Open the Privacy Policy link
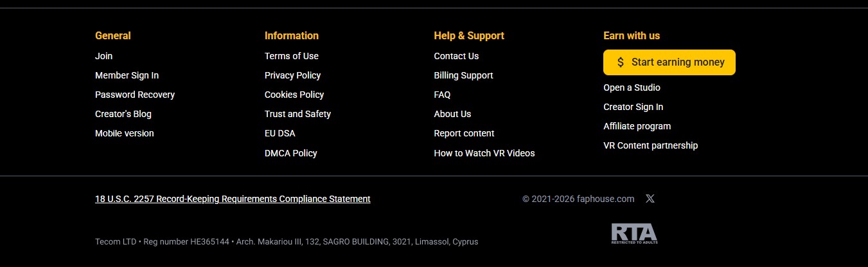The image size is (868, 267). click(x=292, y=75)
